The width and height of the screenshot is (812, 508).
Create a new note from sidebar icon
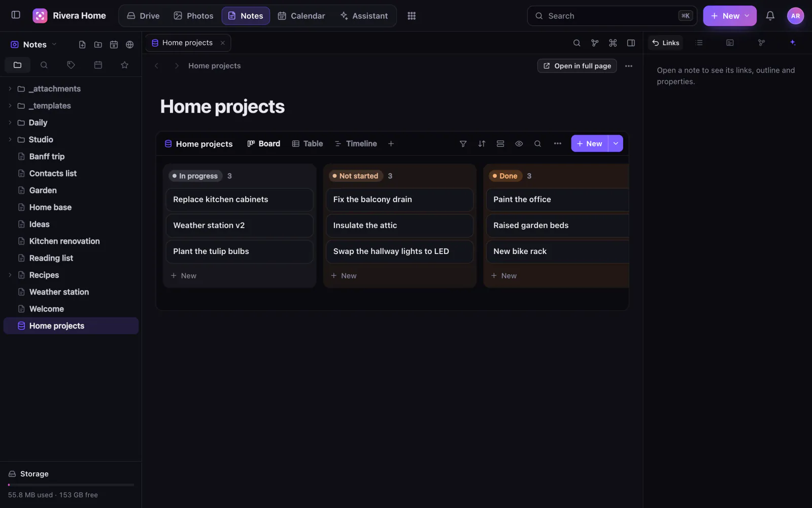tap(82, 45)
